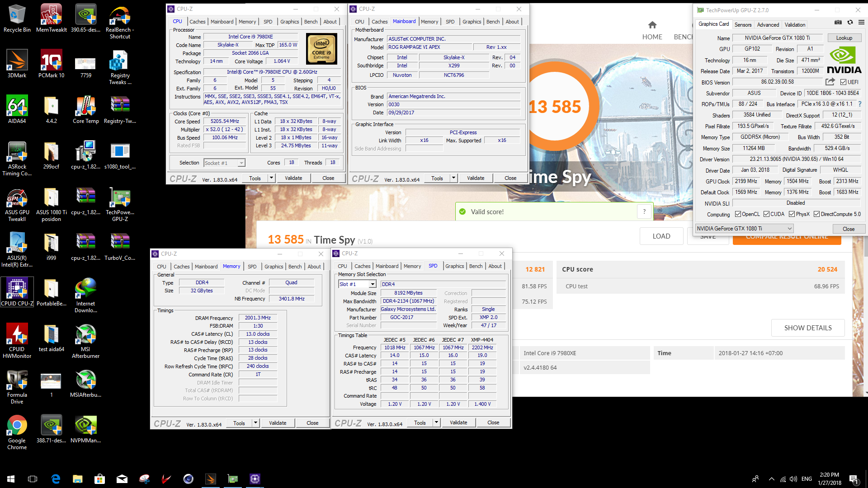Open the MSI Afterburner desktop icon

(85, 341)
